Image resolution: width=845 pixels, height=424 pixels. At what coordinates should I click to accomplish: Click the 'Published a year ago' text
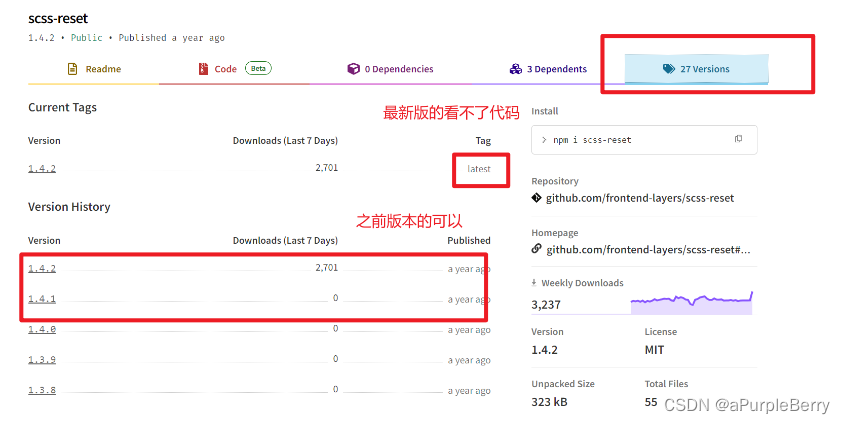pyautogui.click(x=171, y=38)
